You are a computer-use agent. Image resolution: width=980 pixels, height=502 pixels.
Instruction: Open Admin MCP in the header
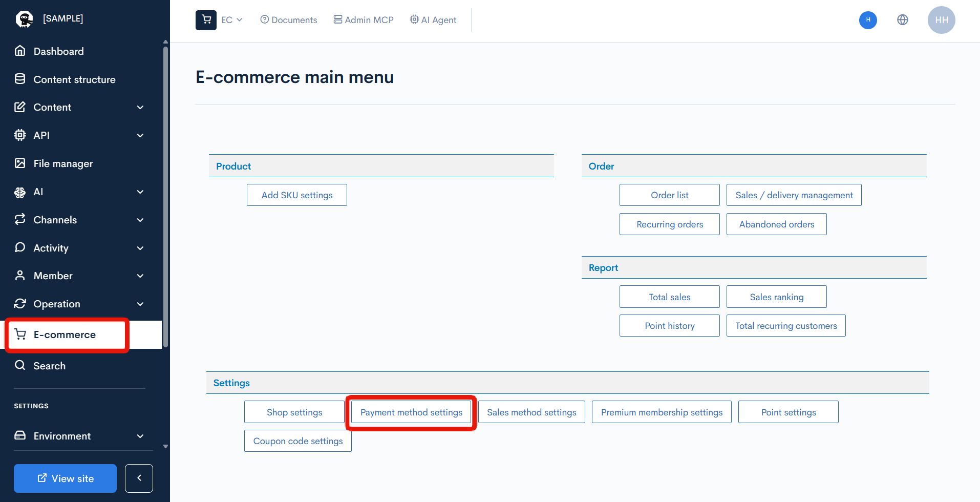tap(364, 20)
